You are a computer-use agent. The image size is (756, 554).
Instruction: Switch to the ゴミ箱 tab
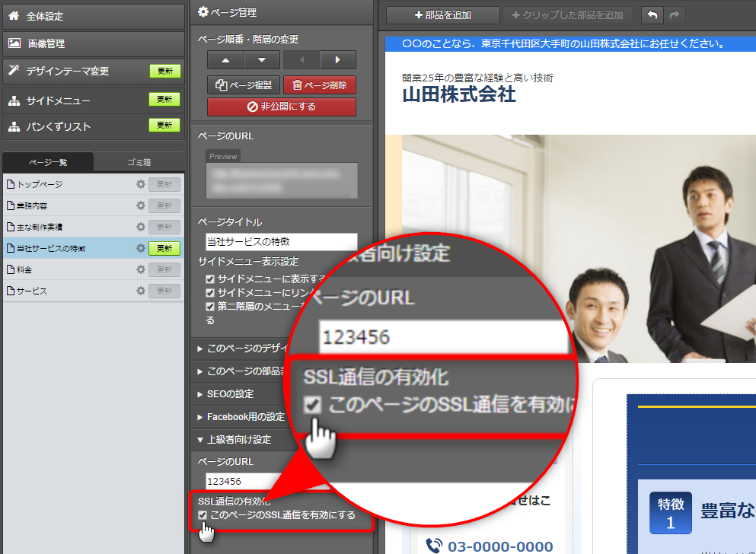point(139,161)
